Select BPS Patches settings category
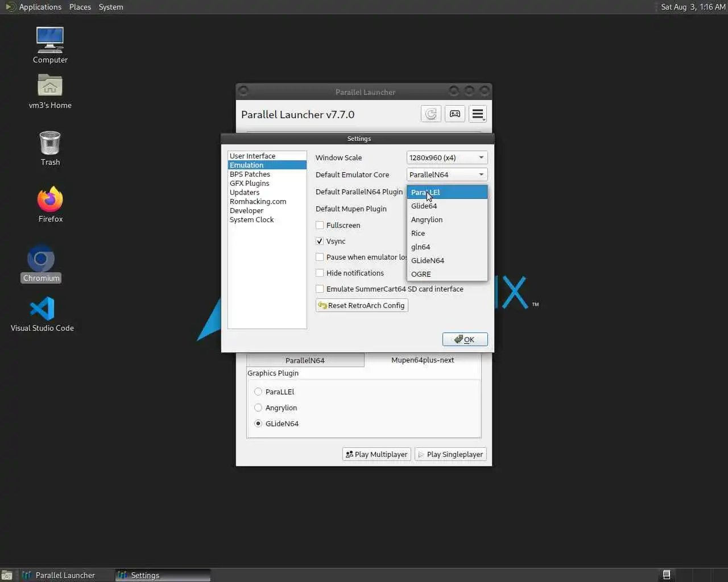Image resolution: width=728 pixels, height=582 pixels. pos(267,174)
